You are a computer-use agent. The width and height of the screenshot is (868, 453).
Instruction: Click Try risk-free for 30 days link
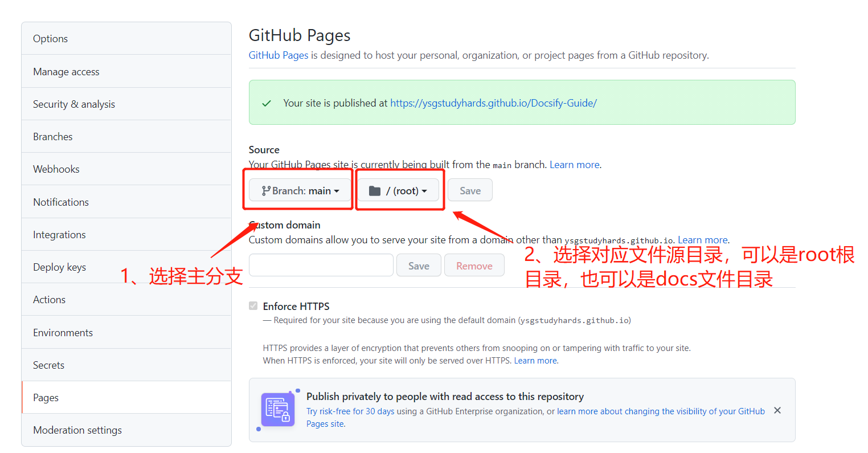350,411
